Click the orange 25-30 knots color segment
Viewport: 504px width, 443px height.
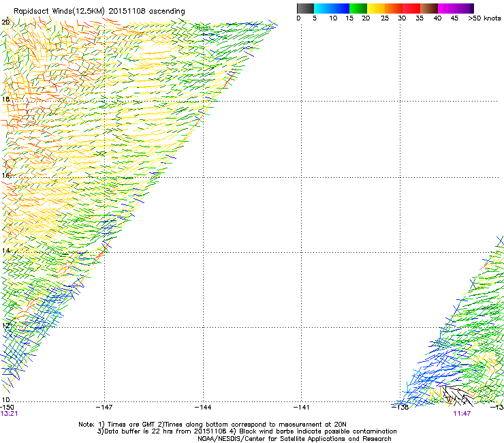pyautogui.click(x=394, y=8)
